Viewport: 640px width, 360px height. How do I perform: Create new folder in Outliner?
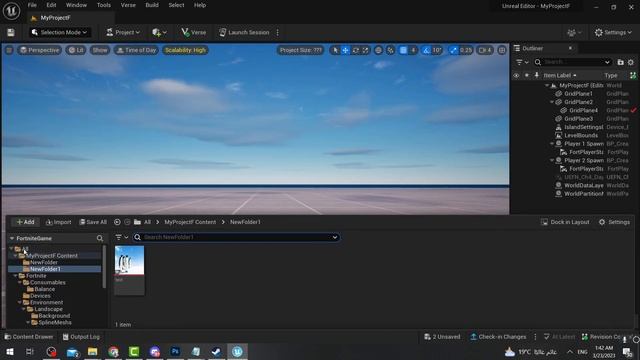click(620, 62)
